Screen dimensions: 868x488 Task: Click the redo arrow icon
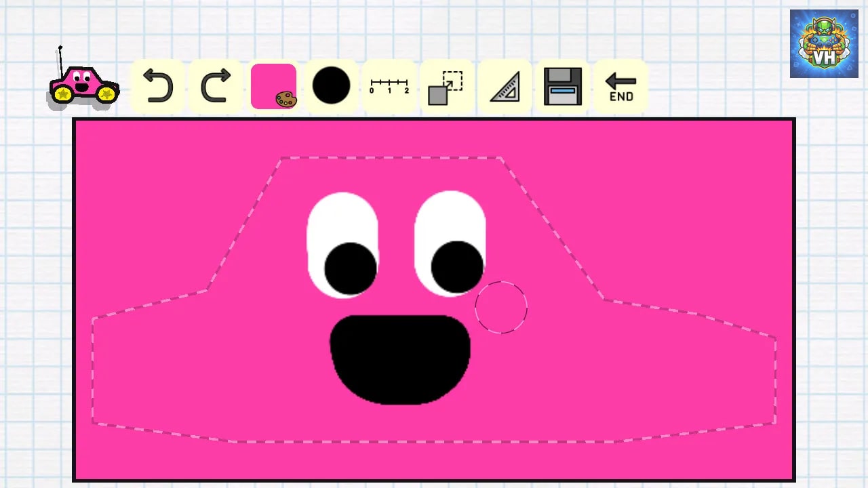[216, 86]
